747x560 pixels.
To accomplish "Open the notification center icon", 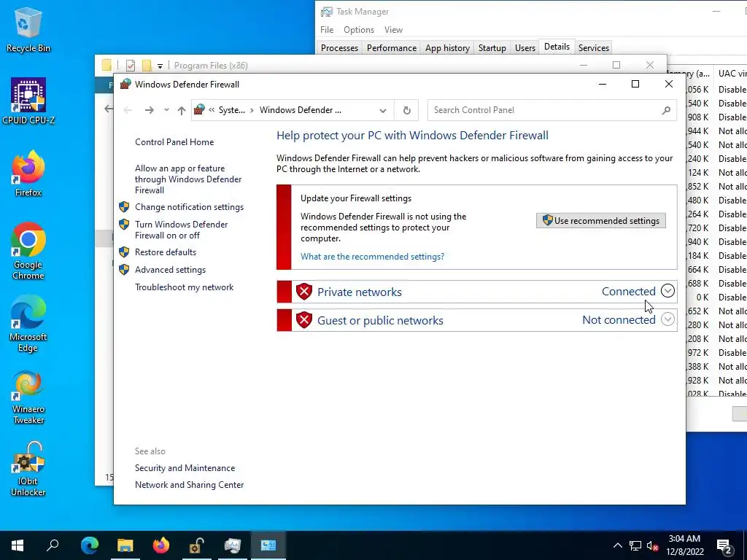I will coord(724,545).
